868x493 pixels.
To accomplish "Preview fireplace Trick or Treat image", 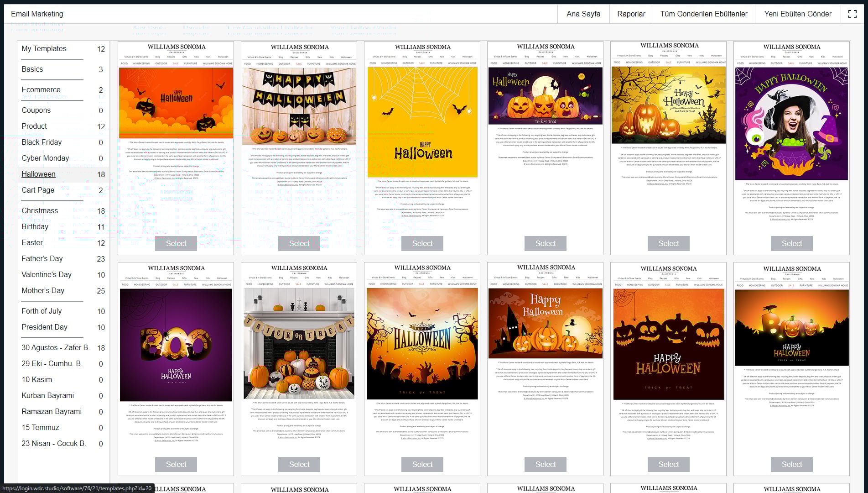I will point(299,343).
